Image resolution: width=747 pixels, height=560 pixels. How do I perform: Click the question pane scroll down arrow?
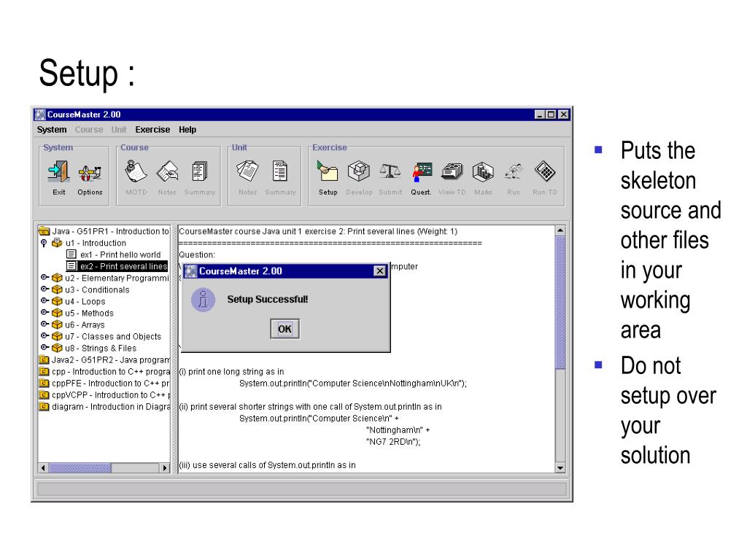pyautogui.click(x=560, y=468)
